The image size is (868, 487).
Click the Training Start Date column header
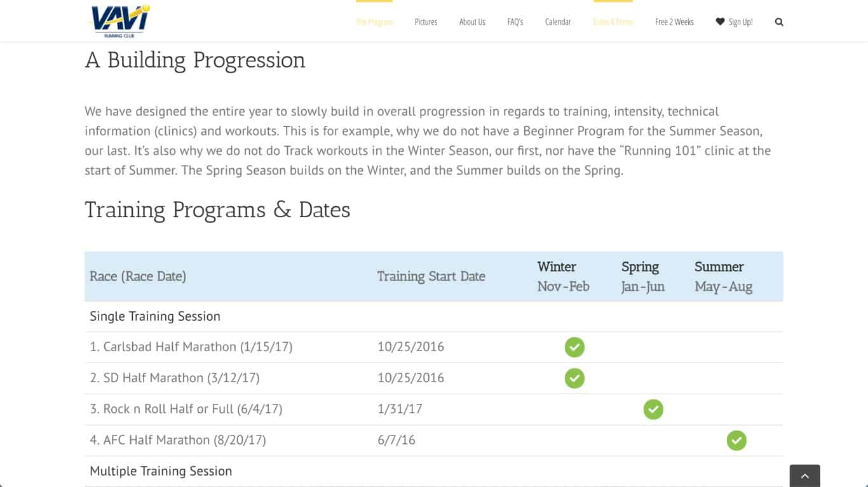pos(431,276)
